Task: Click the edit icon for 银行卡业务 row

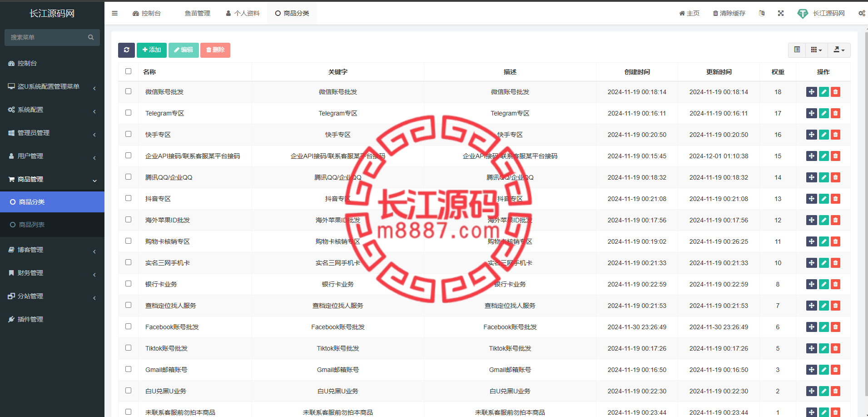Action: [x=824, y=284]
